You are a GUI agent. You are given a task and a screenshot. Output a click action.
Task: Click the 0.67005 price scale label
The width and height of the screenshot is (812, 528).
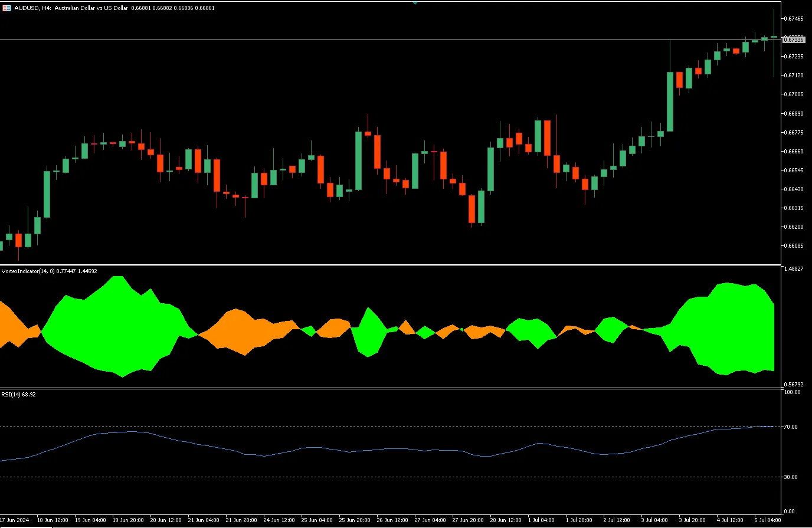(794, 94)
